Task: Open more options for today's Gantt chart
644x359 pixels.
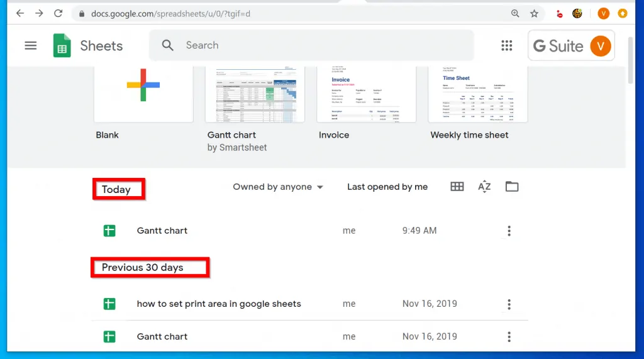Action: pos(509,231)
